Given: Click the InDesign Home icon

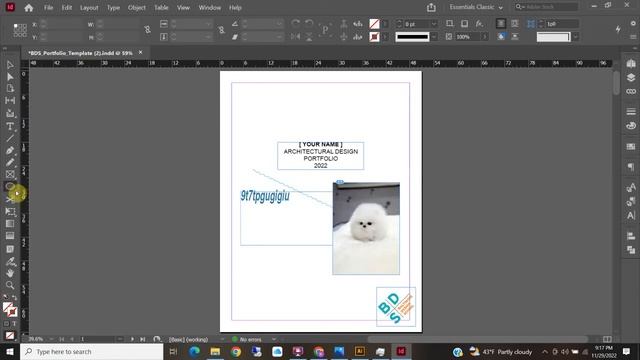Looking at the screenshot, I should [29, 8].
